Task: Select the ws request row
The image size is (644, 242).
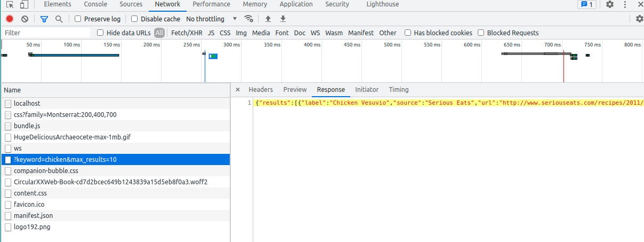Action: click(116, 149)
